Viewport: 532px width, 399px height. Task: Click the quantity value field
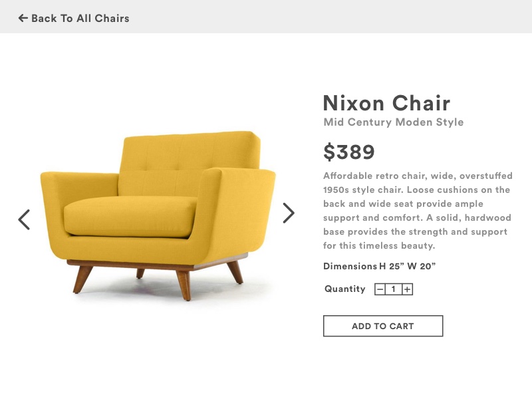click(x=394, y=289)
